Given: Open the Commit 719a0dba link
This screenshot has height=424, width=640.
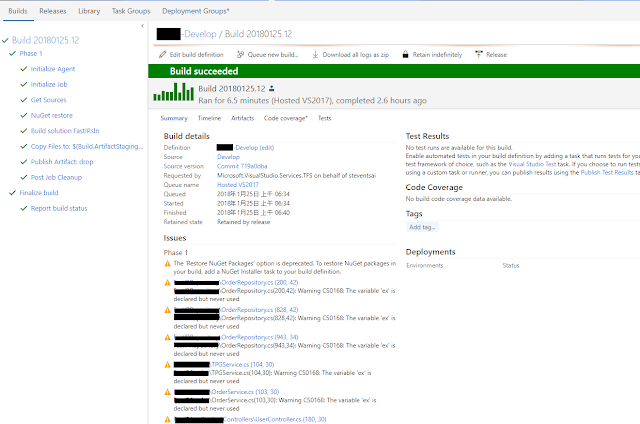Looking at the screenshot, I should [x=242, y=166].
